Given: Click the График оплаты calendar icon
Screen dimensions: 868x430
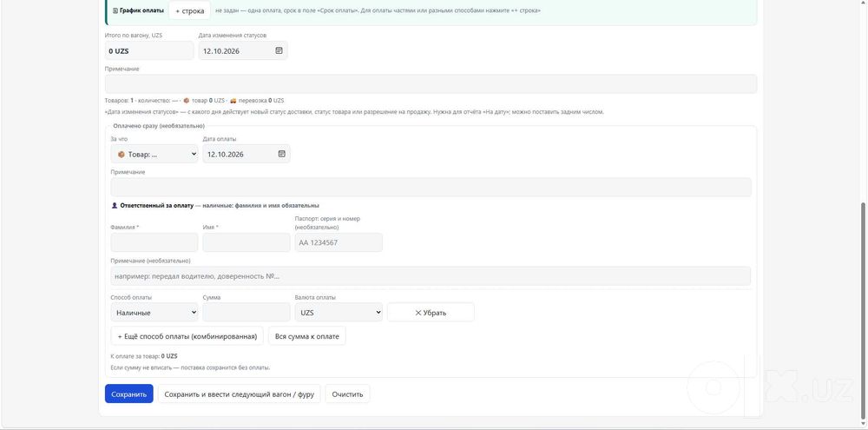Looking at the screenshot, I should click(x=115, y=10).
